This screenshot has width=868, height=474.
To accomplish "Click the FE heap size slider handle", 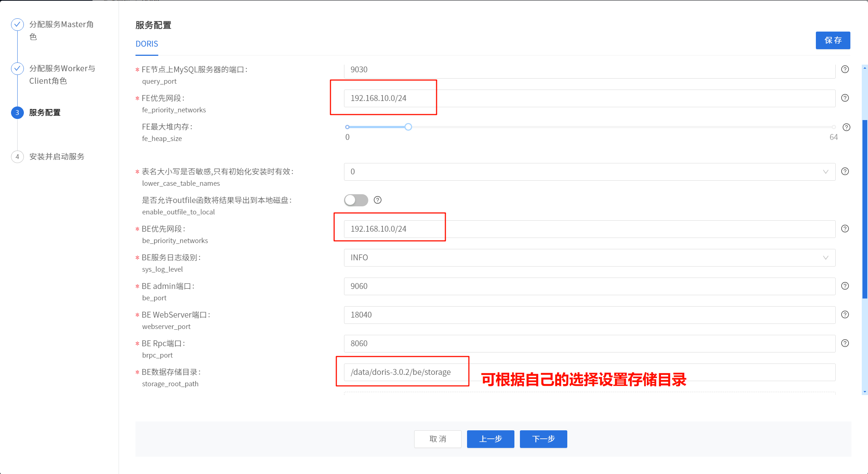I will click(x=408, y=127).
